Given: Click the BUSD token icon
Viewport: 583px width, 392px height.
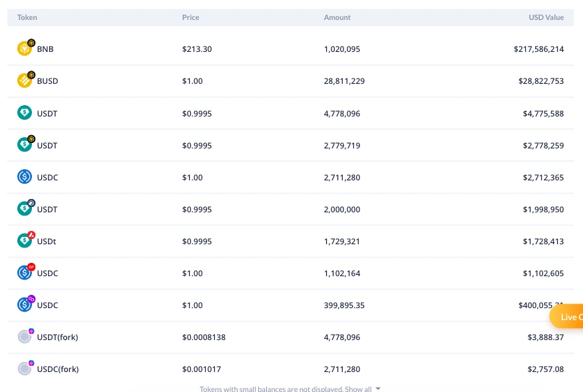Looking at the screenshot, I should pyautogui.click(x=25, y=81).
